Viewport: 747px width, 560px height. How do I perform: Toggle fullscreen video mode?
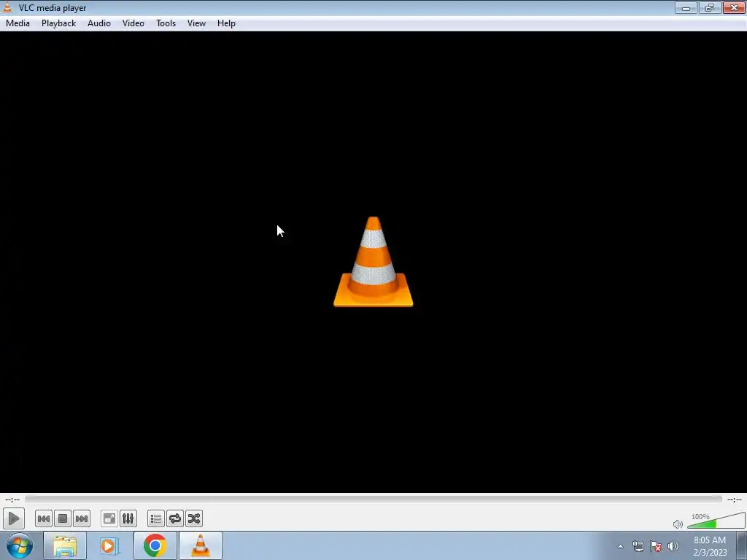tap(109, 518)
